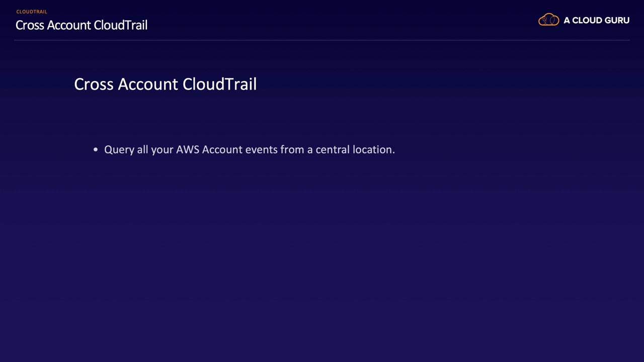Click the A Cloud Guru cloud logo icon
Image resolution: width=644 pixels, height=362 pixels.
point(548,20)
